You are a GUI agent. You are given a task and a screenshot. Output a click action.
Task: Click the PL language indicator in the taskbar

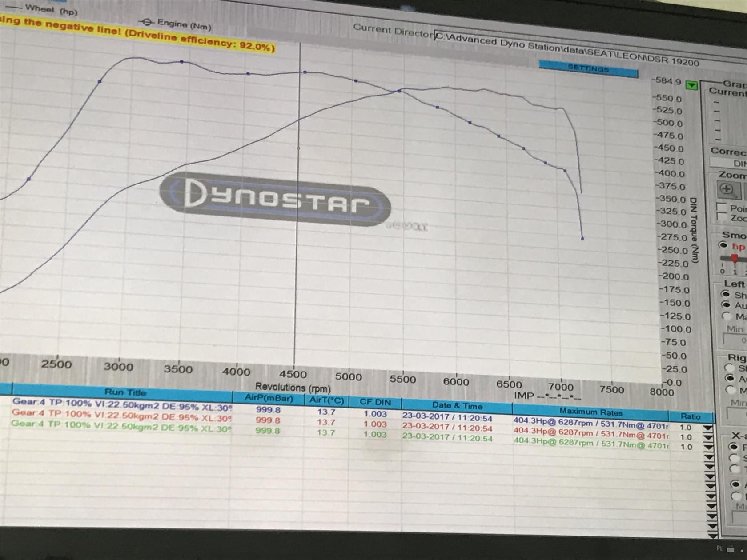click(x=719, y=549)
